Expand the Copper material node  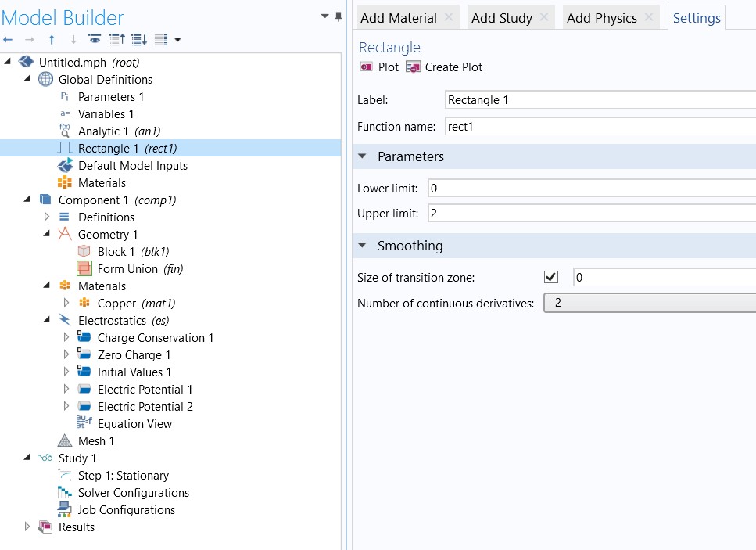click(x=66, y=304)
